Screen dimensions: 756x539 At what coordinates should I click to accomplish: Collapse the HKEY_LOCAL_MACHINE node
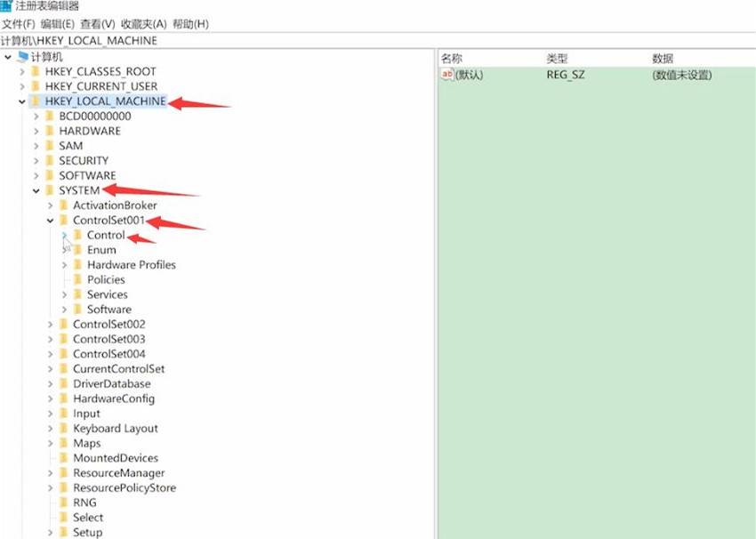pyautogui.click(x=22, y=101)
